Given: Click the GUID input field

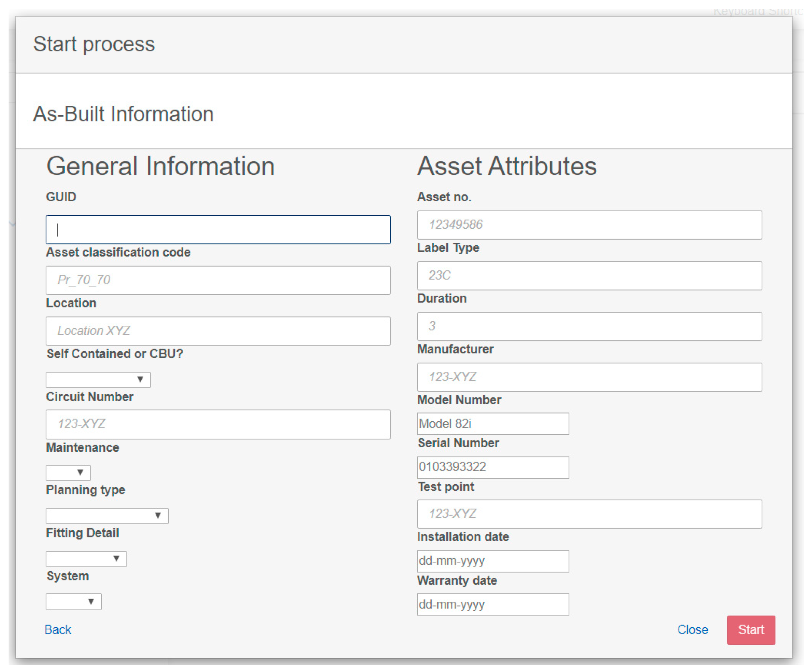Looking at the screenshot, I should (x=218, y=230).
